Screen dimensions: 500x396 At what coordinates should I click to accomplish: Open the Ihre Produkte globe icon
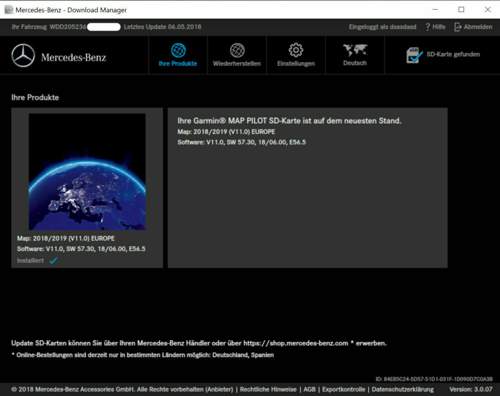(178, 50)
